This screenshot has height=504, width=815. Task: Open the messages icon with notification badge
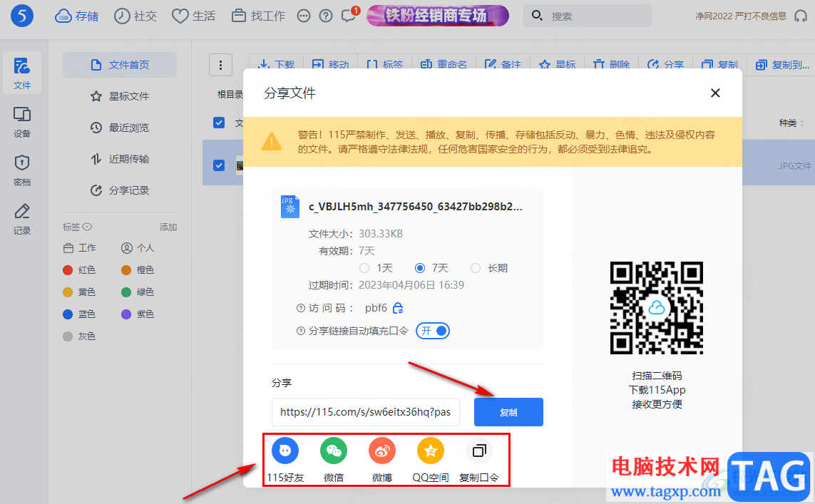[349, 15]
